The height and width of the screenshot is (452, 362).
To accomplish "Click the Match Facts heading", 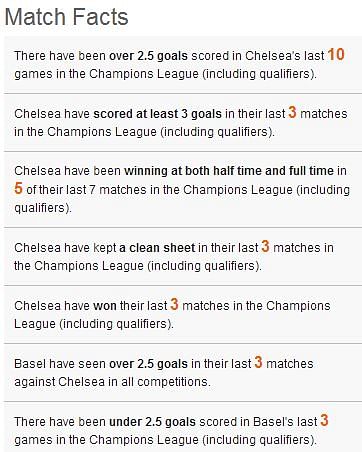I will tap(67, 16).
